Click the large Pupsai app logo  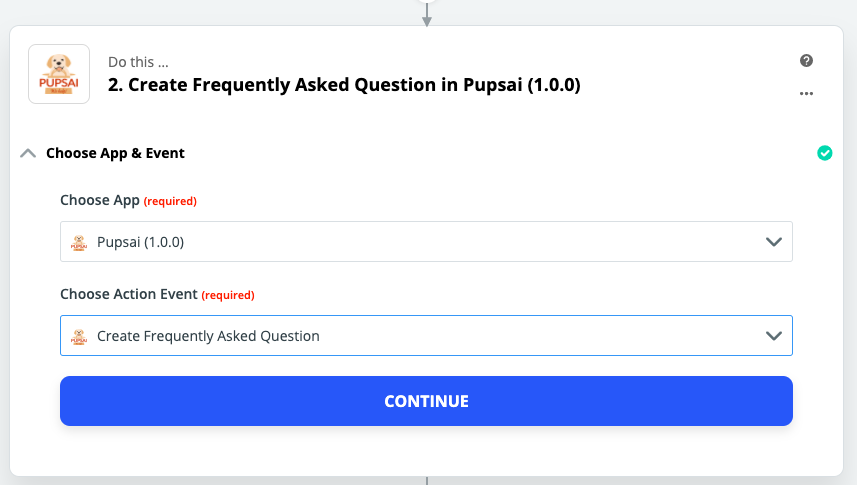pyautogui.click(x=59, y=75)
